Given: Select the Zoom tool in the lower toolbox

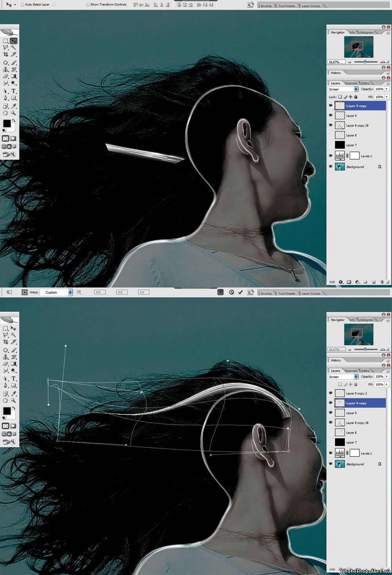Looking at the screenshot, I should coord(14,400).
